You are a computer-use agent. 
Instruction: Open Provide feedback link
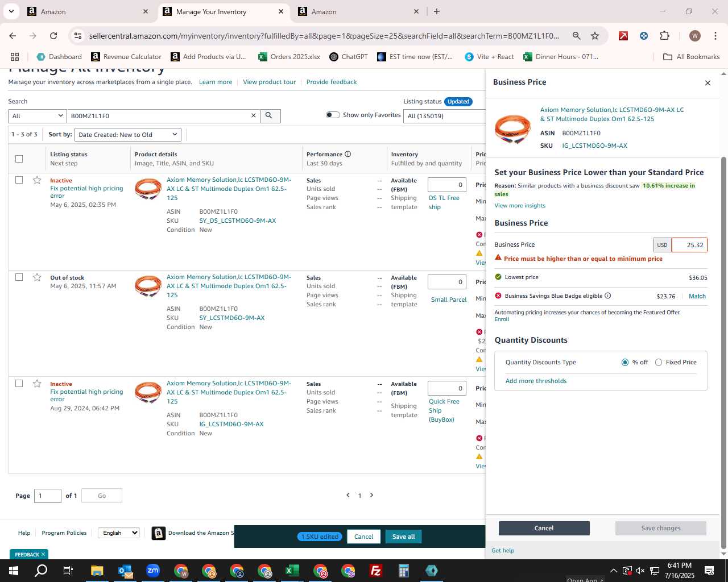click(x=332, y=82)
